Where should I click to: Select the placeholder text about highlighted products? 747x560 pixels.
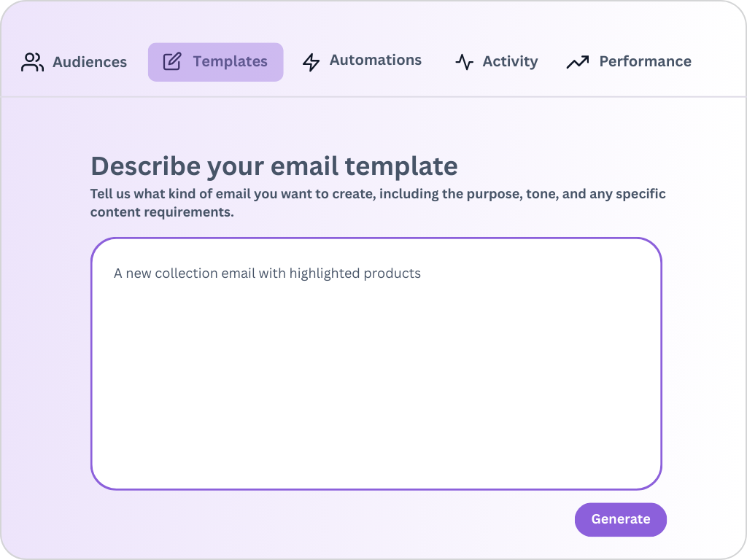coord(267,273)
